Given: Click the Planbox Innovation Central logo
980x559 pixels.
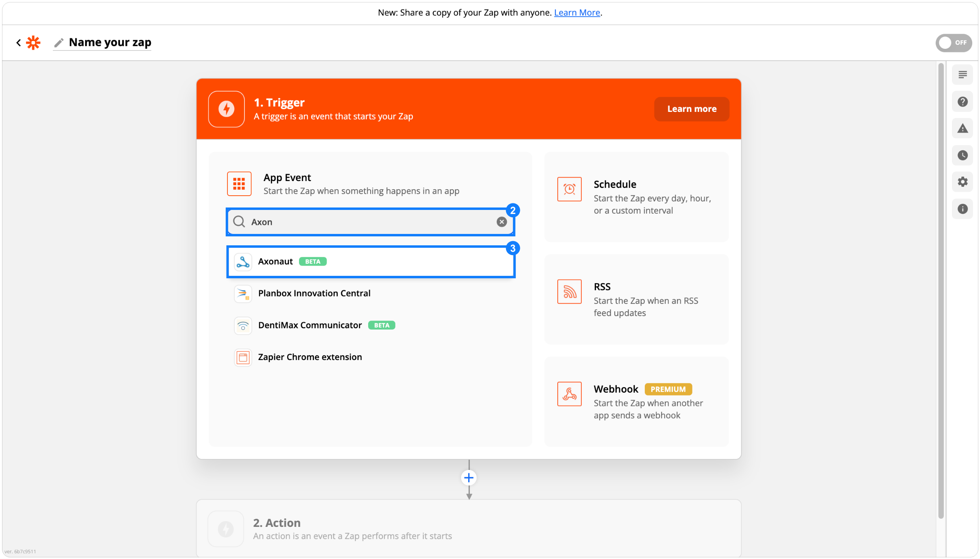Looking at the screenshot, I should [x=243, y=293].
